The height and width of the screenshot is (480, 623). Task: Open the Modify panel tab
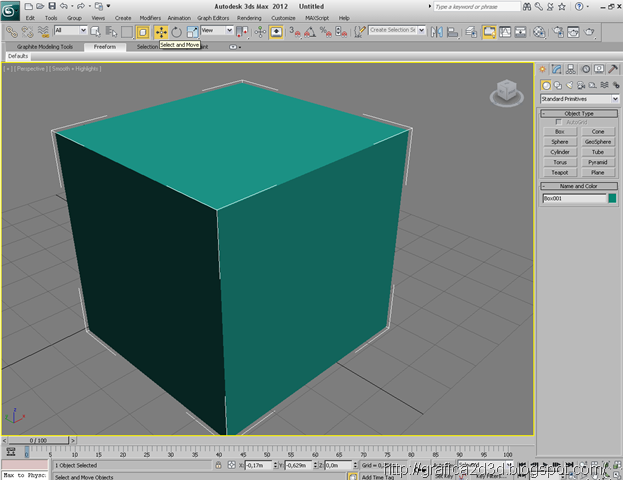click(x=557, y=69)
